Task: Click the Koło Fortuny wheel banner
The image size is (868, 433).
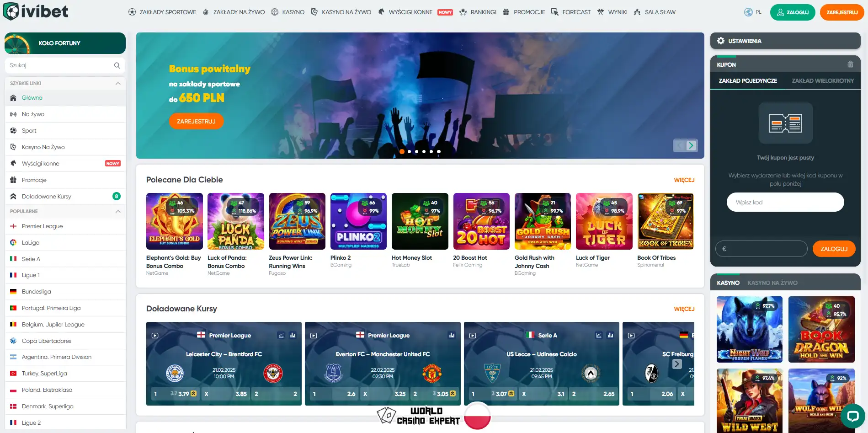Action: pos(65,43)
